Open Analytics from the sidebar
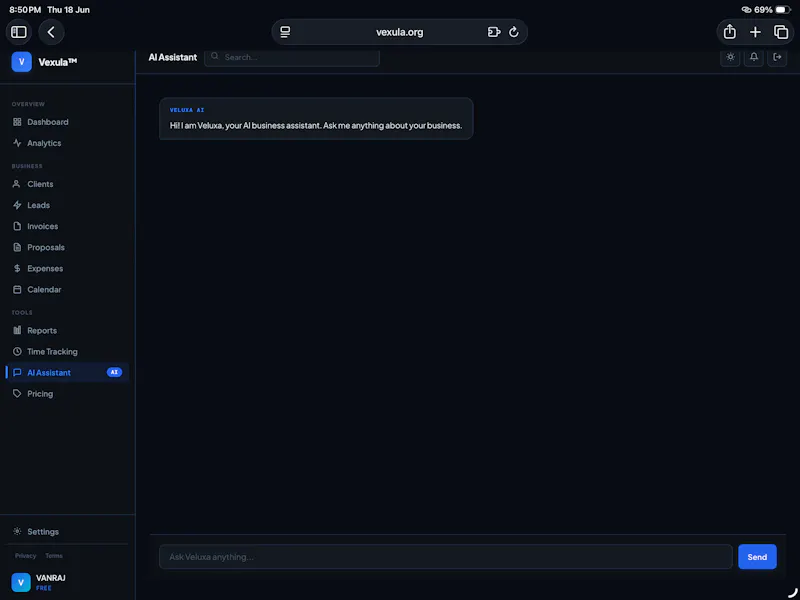 pos(67,143)
